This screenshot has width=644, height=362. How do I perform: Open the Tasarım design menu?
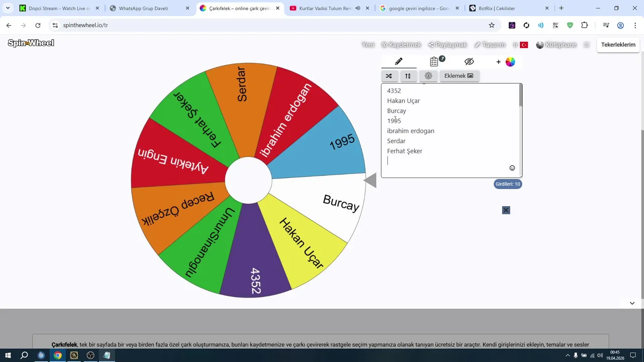coord(490,45)
